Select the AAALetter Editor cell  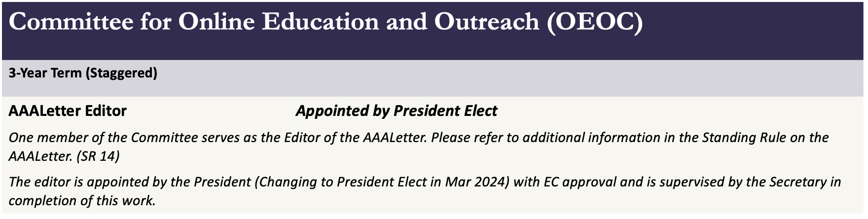click(x=146, y=110)
